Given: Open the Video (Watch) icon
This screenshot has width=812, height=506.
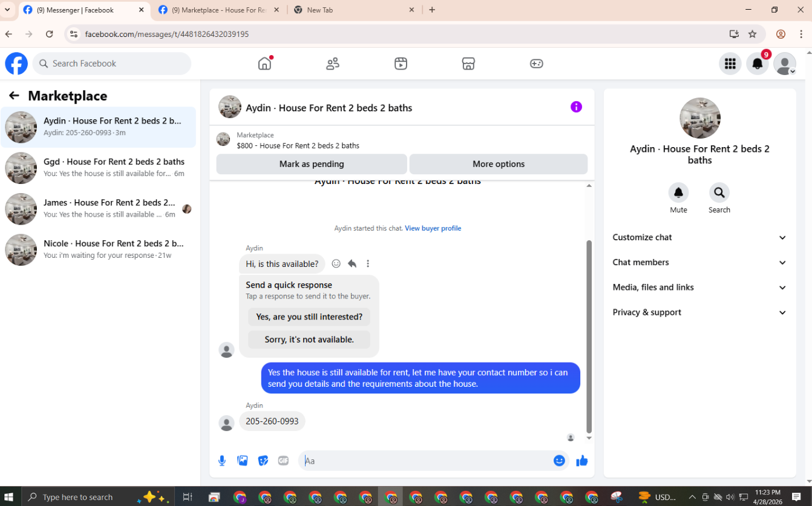Looking at the screenshot, I should pyautogui.click(x=401, y=64).
